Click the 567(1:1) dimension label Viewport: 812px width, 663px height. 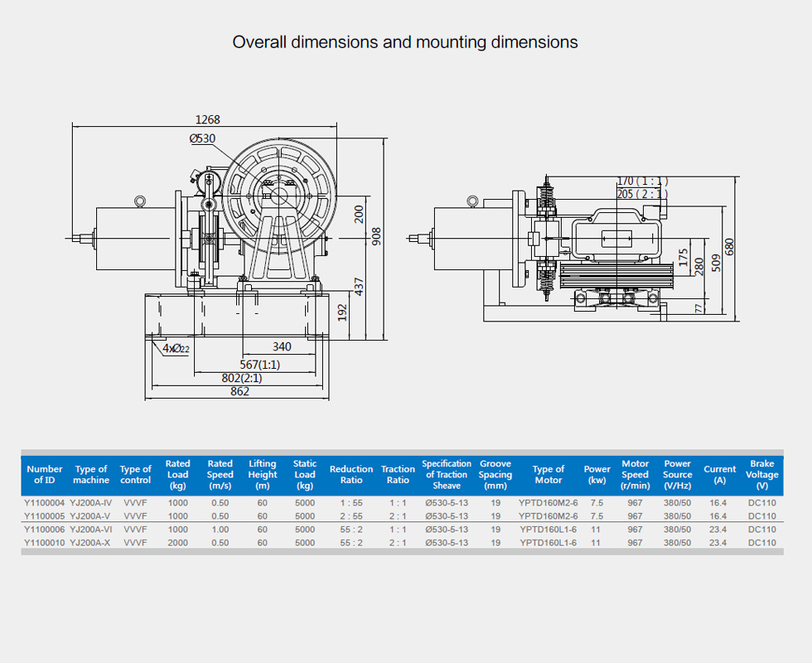click(260, 364)
